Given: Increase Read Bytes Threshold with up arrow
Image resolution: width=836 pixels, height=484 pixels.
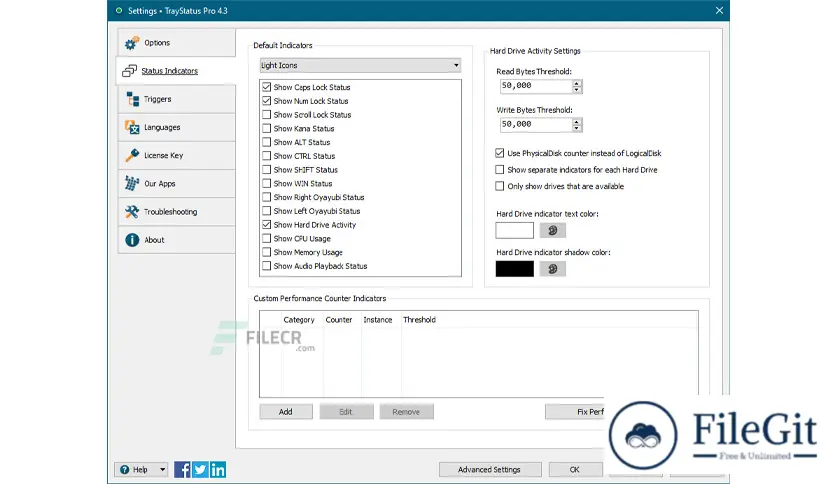Looking at the screenshot, I should click(x=576, y=83).
